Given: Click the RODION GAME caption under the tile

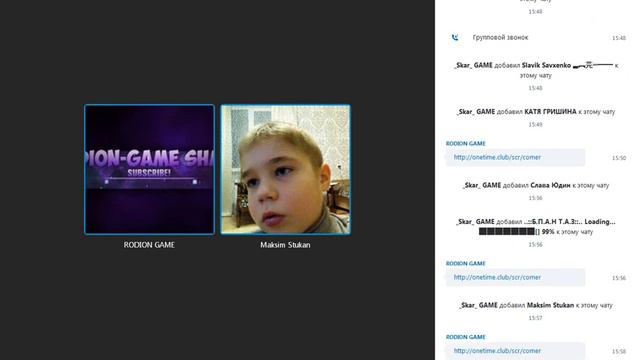Looking at the screenshot, I should click(x=149, y=245).
